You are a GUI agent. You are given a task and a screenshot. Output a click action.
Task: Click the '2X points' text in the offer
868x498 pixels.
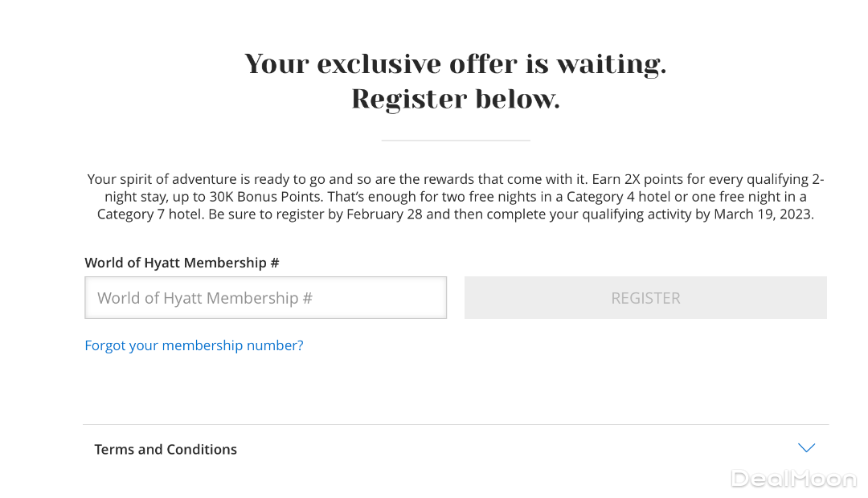(x=652, y=179)
